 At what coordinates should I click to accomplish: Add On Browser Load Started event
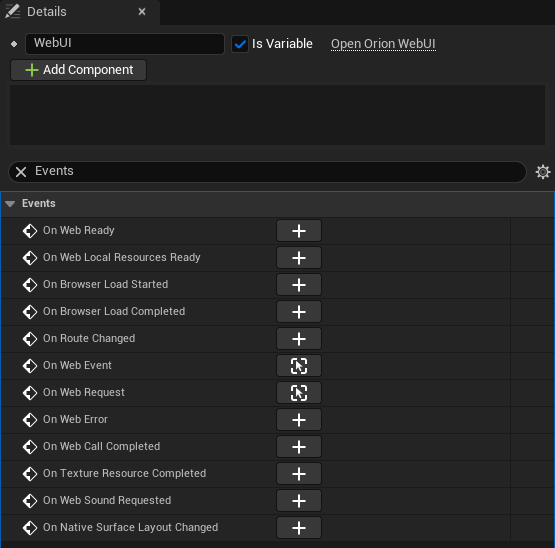tap(299, 285)
